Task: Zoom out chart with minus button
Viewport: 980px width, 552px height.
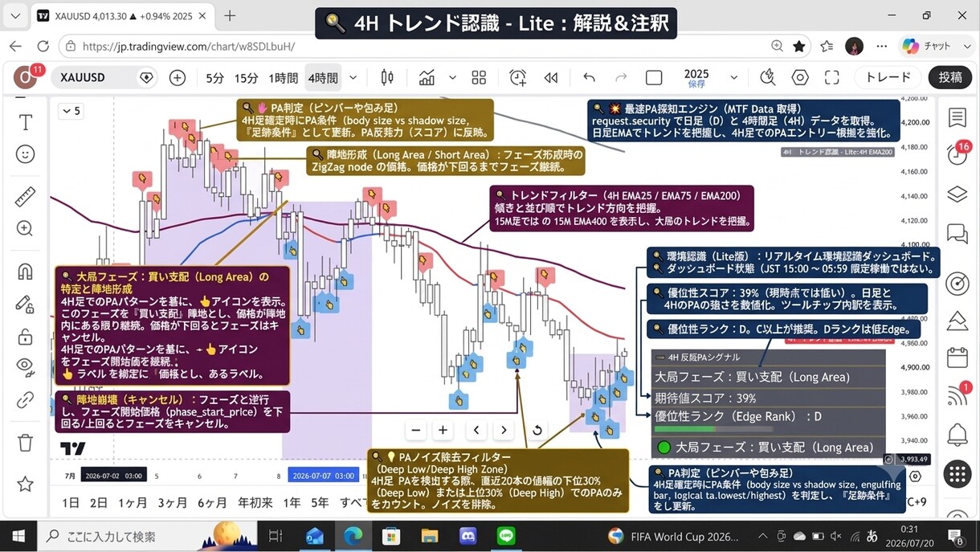Action: click(415, 430)
